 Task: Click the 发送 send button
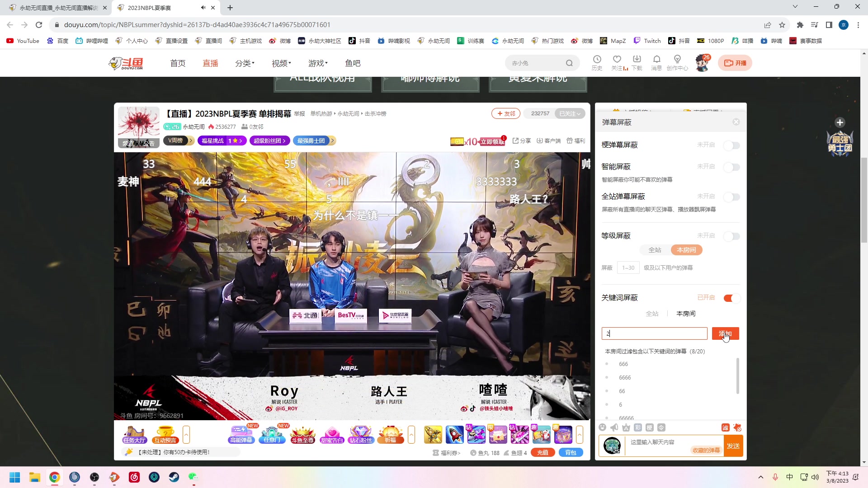coord(732,446)
